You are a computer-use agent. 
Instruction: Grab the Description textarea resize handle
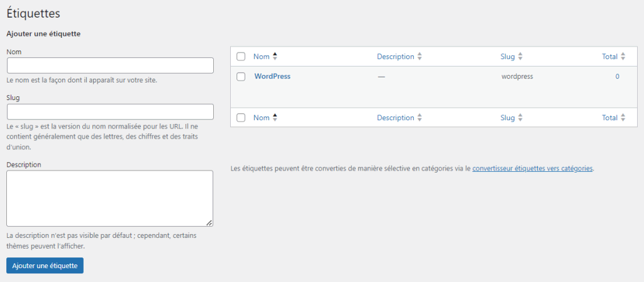pyautogui.click(x=209, y=223)
